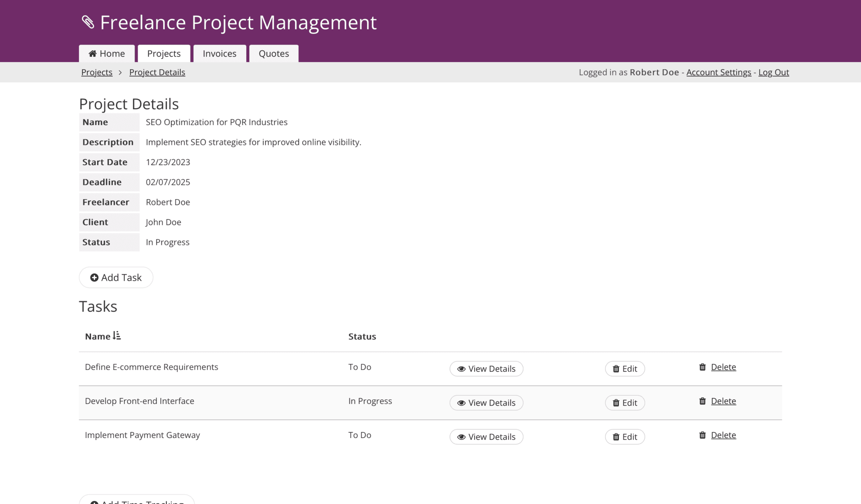Click the Project Details breadcrumb
861x504 pixels.
click(157, 72)
